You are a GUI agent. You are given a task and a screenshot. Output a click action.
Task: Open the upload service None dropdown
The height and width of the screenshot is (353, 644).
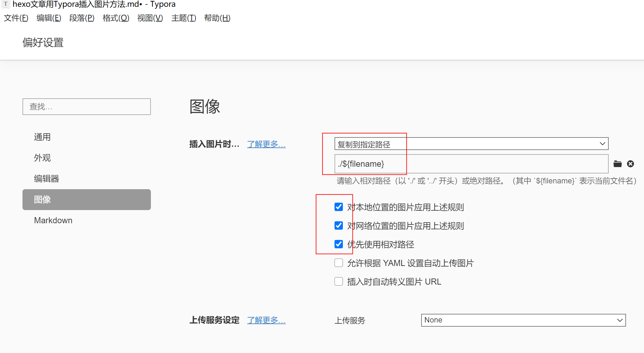pos(523,320)
